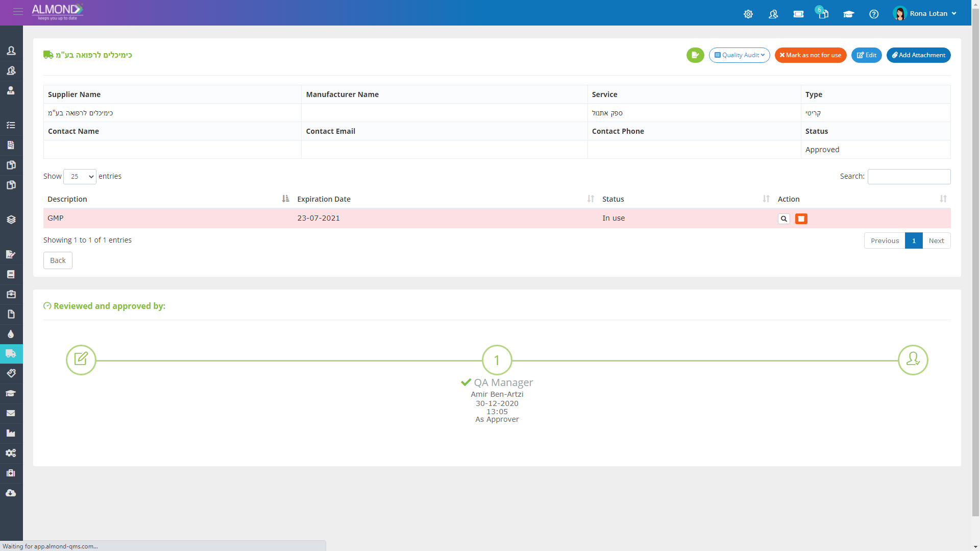Screen dimensions: 980x551
Task: Open the suppliers truck sidebar icon
Action: tap(11, 353)
